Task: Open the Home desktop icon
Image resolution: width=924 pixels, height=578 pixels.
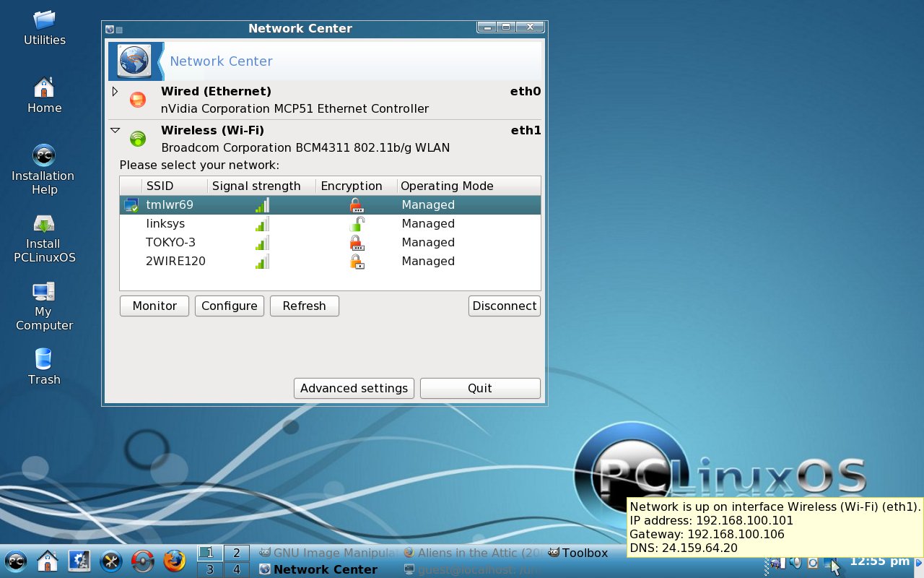Action: pos(45,96)
